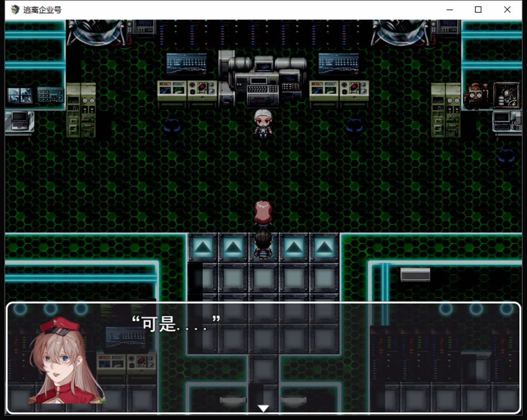This screenshot has width=527, height=420.
Task: Click the blue wall monitor left of mainframe
Action: click(186, 64)
